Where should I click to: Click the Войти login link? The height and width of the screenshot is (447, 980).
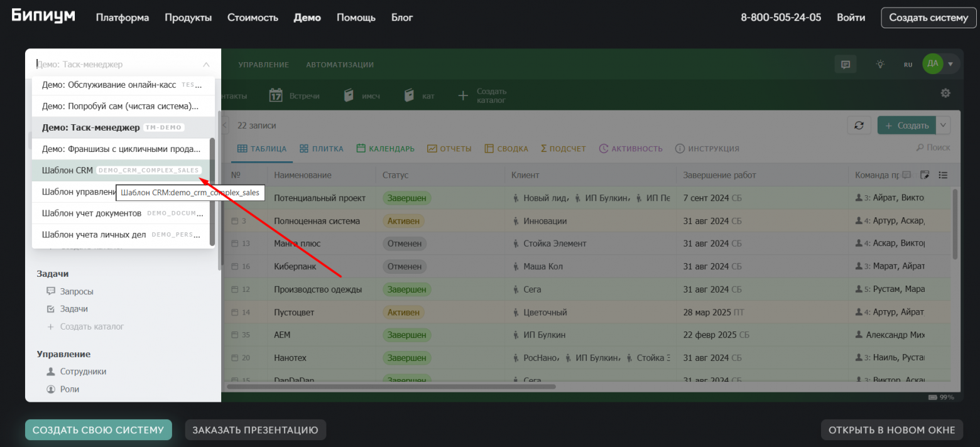(x=851, y=18)
